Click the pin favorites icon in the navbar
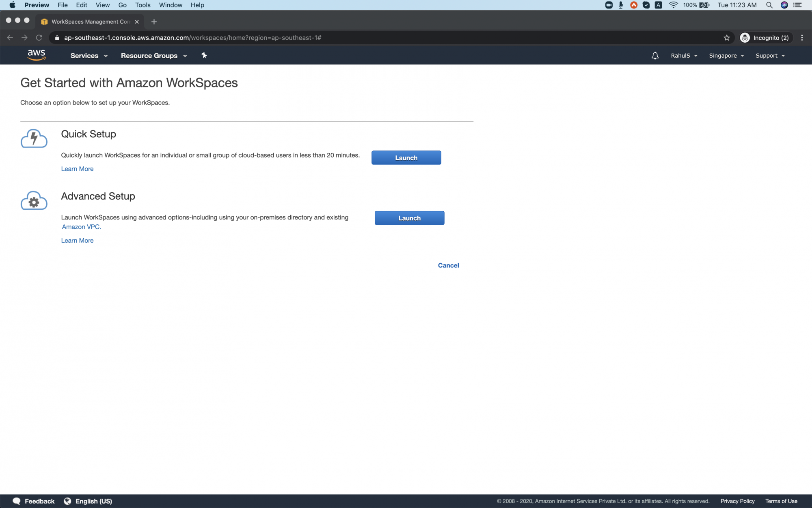The width and height of the screenshot is (812, 508). click(204, 55)
